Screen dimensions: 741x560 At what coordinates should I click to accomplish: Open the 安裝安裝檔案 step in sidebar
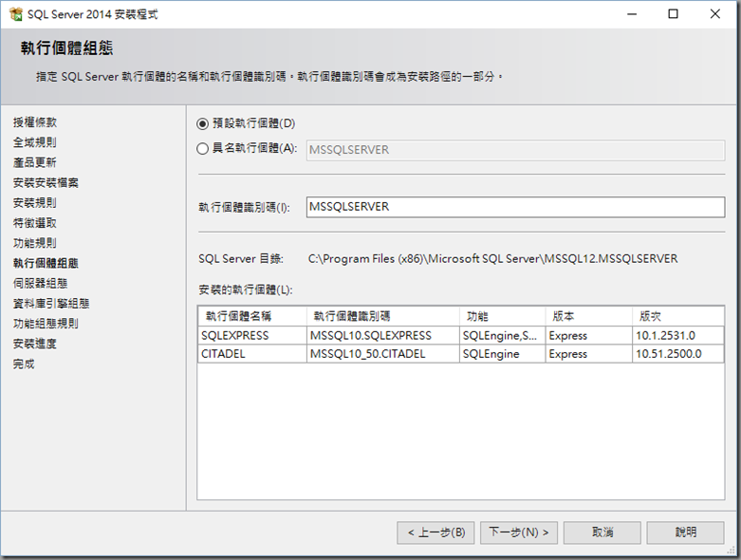pos(46,183)
